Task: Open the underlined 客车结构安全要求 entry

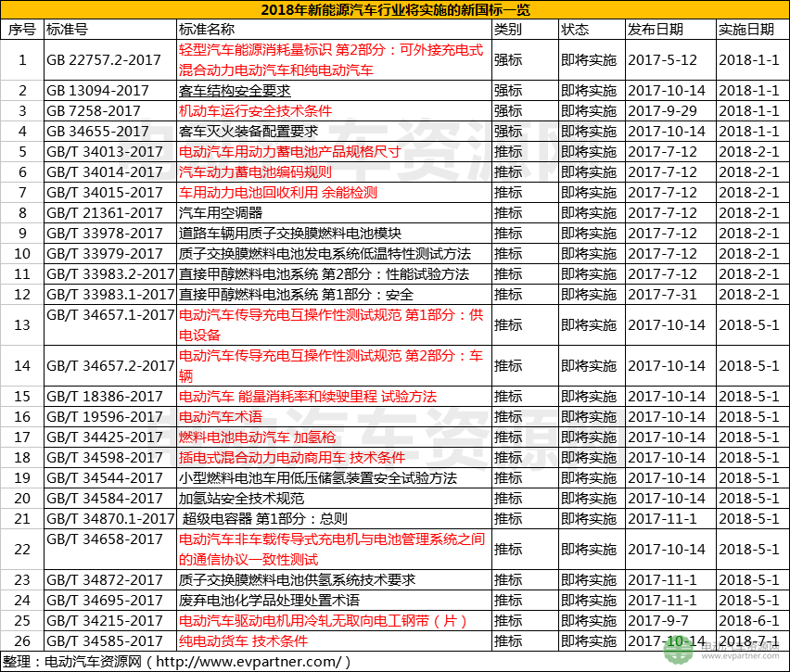Action: (235, 91)
